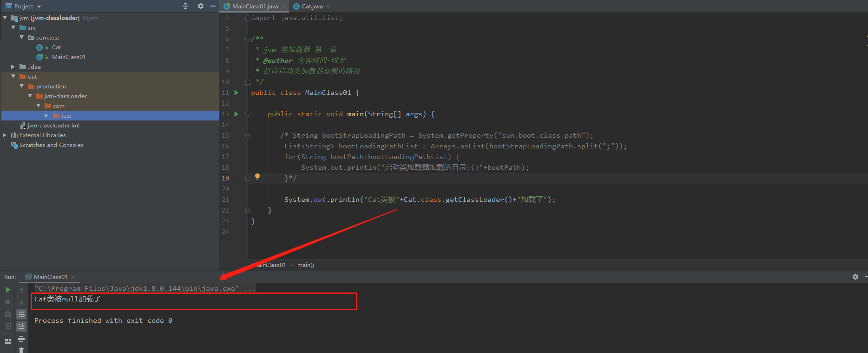Expand the selected test folder
The image size is (868, 353).
46,115
